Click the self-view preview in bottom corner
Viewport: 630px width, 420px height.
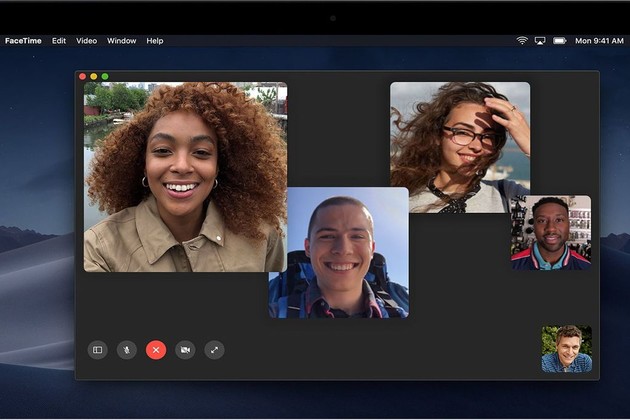[566, 349]
